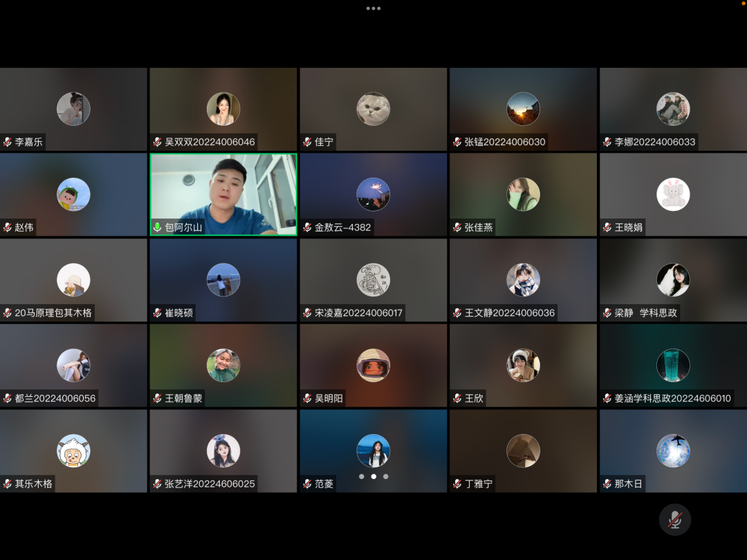Image resolution: width=747 pixels, height=560 pixels.
Task: Unmute your microphone with the bottom-right mic button
Action: (x=674, y=520)
